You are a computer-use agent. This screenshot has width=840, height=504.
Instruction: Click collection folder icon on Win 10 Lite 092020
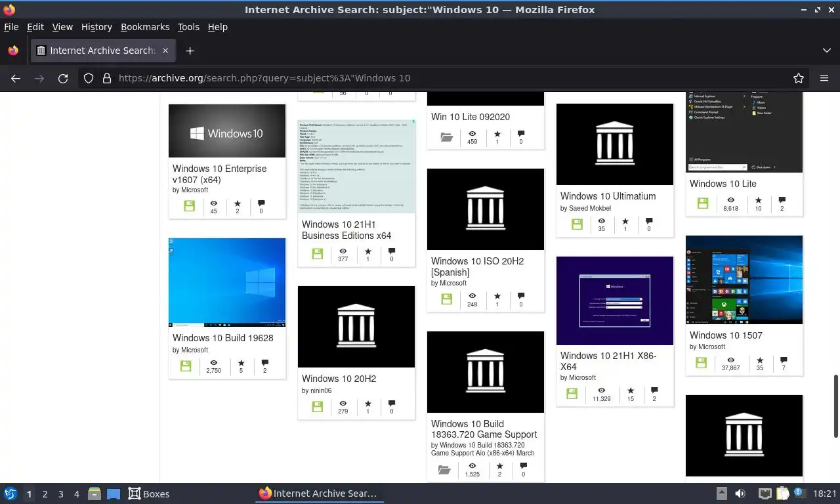coord(447,137)
